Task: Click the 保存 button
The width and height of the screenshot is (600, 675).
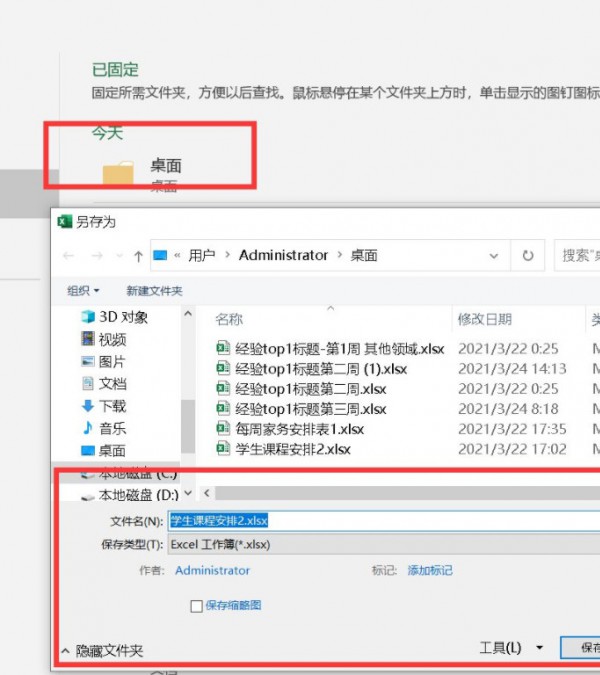Action: pos(580,647)
